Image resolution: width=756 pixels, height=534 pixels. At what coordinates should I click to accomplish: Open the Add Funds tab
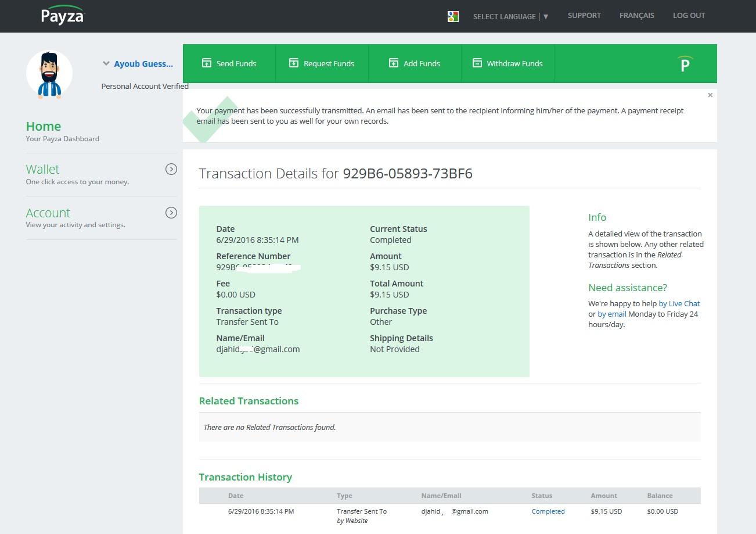415,63
